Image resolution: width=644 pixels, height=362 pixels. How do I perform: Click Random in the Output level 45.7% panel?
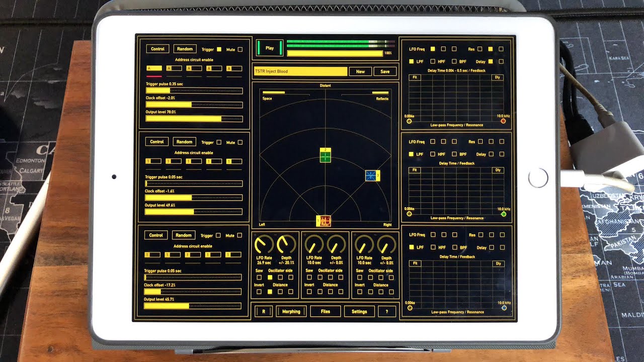[x=184, y=235]
